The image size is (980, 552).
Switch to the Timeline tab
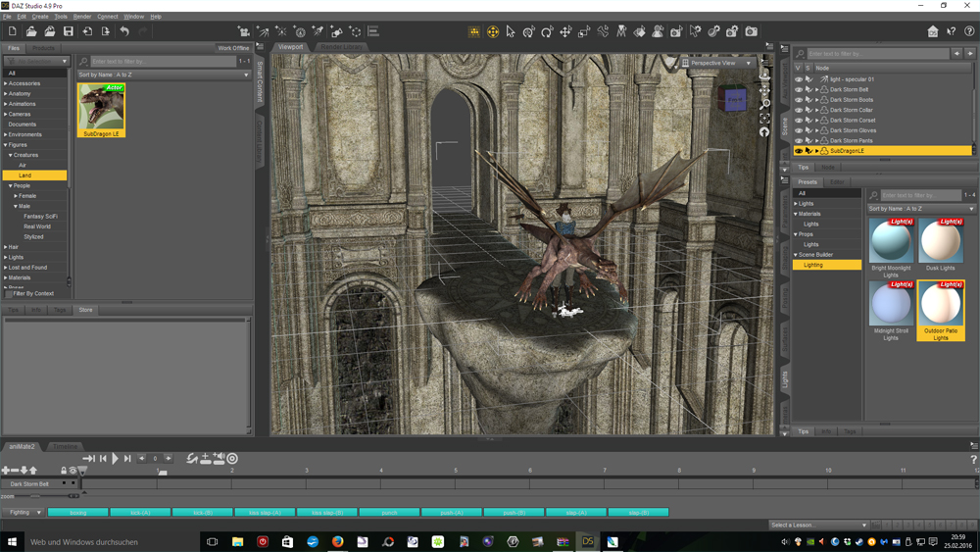(x=65, y=446)
